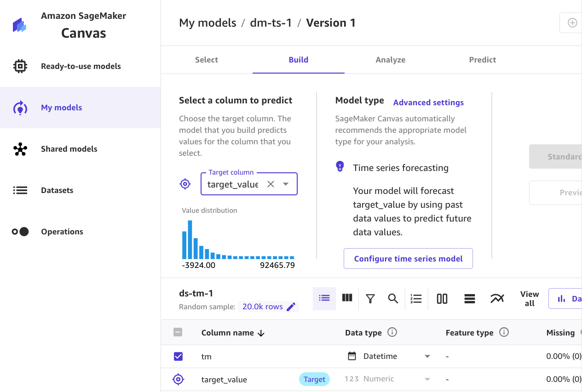Click the Amazon SageMaker Canvas logo

click(19, 25)
